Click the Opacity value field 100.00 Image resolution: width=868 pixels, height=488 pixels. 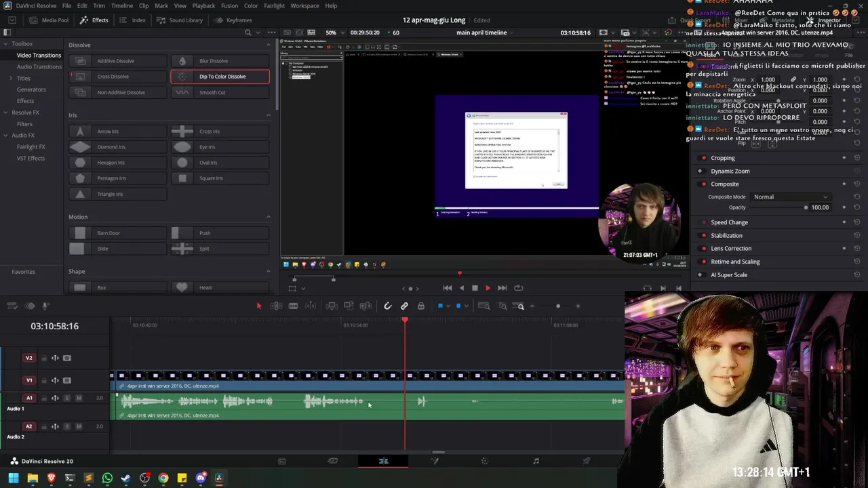tap(820, 207)
